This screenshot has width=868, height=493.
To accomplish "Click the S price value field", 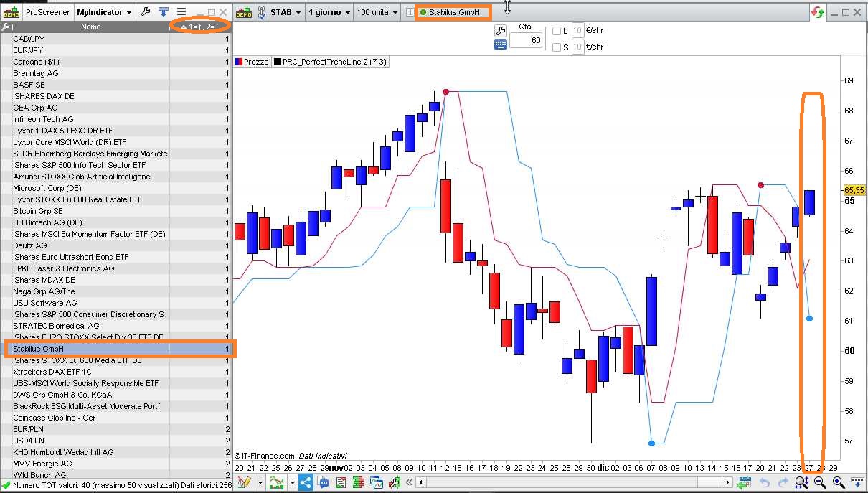I will [577, 47].
